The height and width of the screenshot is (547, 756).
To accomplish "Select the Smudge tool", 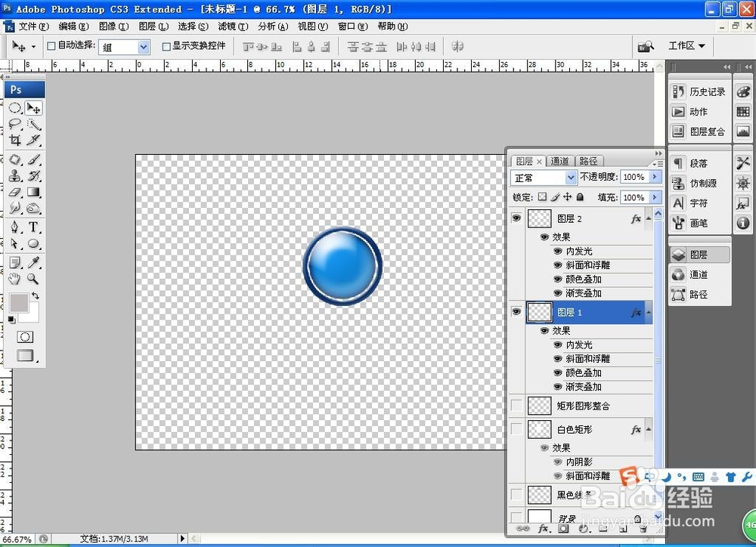I will point(15,208).
